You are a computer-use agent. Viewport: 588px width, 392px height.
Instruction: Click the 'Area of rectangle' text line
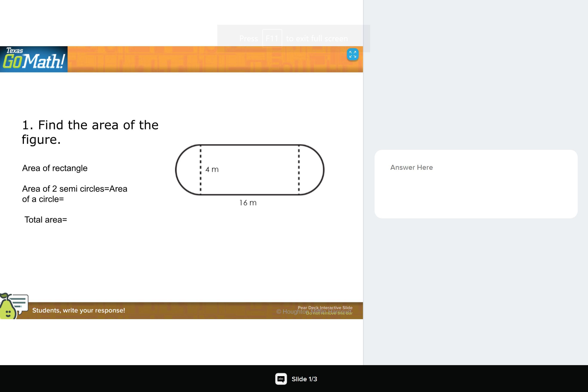[x=55, y=168]
